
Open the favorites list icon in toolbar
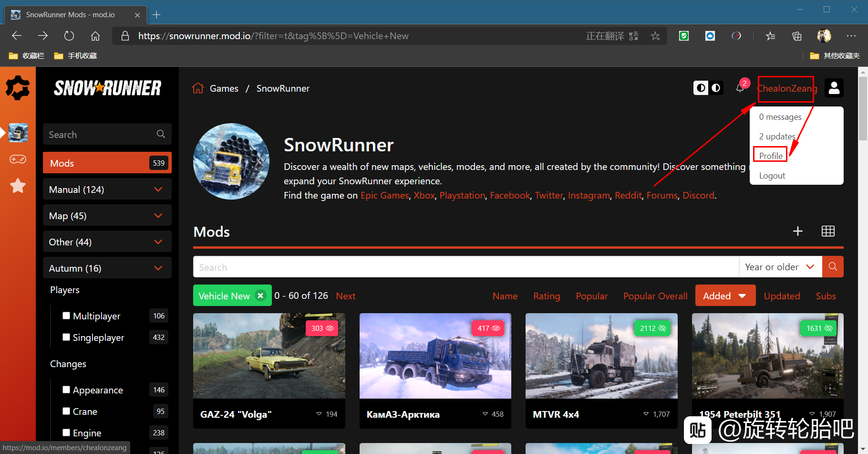tap(770, 36)
